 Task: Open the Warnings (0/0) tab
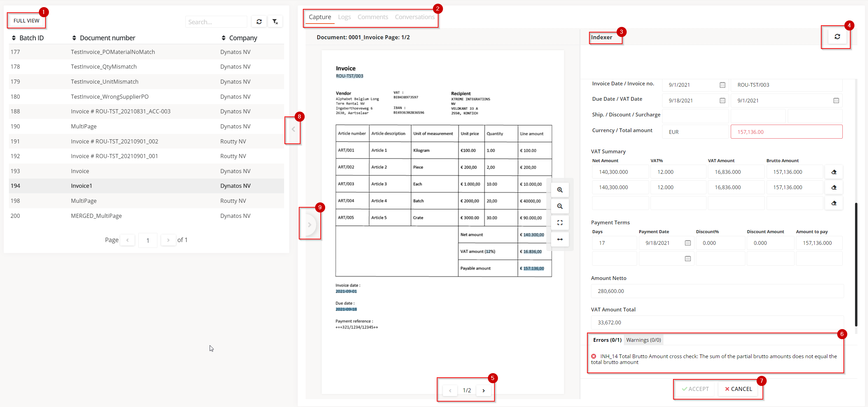(x=643, y=340)
